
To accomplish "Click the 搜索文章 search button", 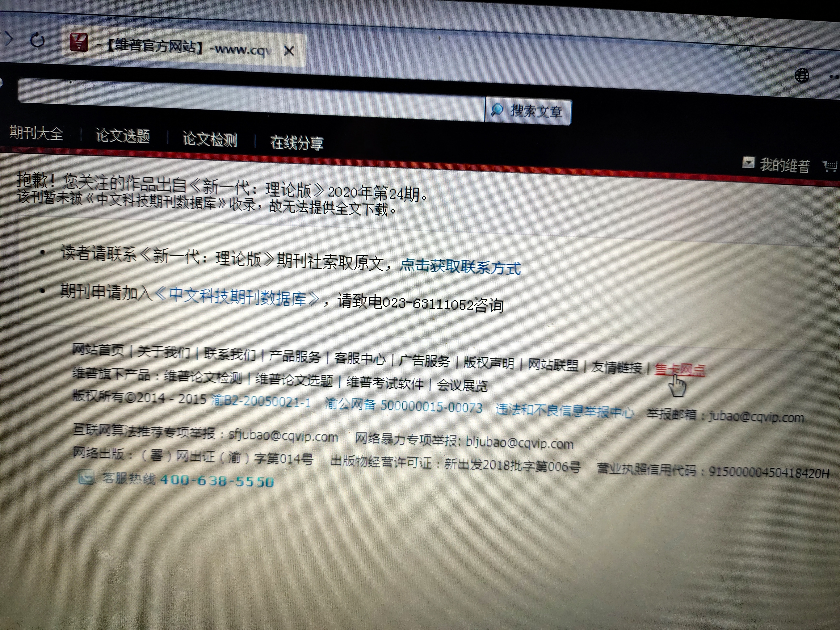I will pos(528,111).
